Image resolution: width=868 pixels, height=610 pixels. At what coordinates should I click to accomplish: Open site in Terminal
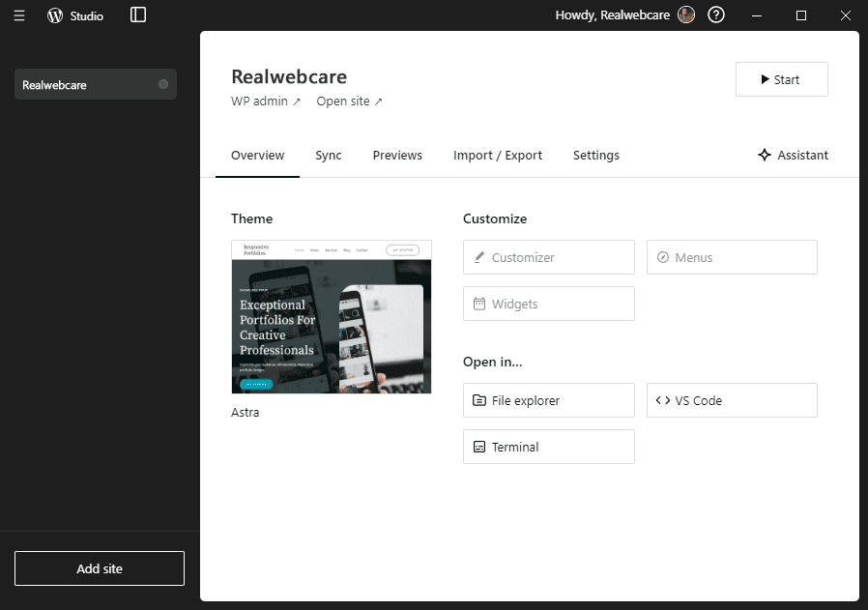point(549,447)
